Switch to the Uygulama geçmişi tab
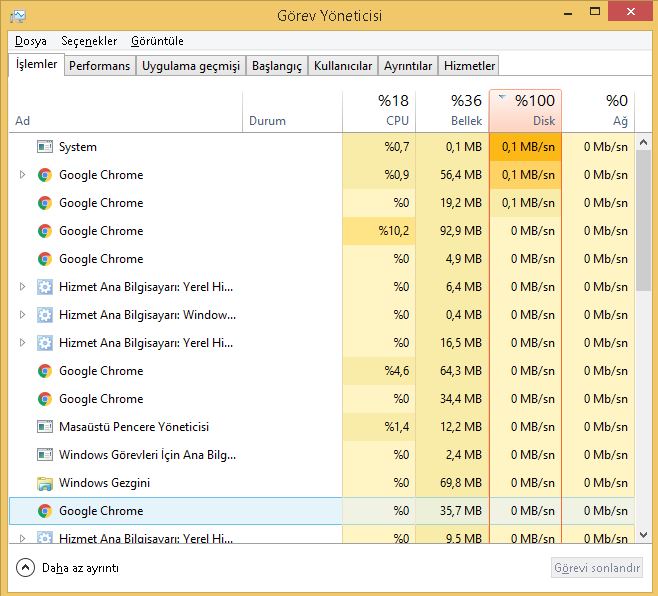Viewport: 658px width, 596px height. pyautogui.click(x=191, y=66)
